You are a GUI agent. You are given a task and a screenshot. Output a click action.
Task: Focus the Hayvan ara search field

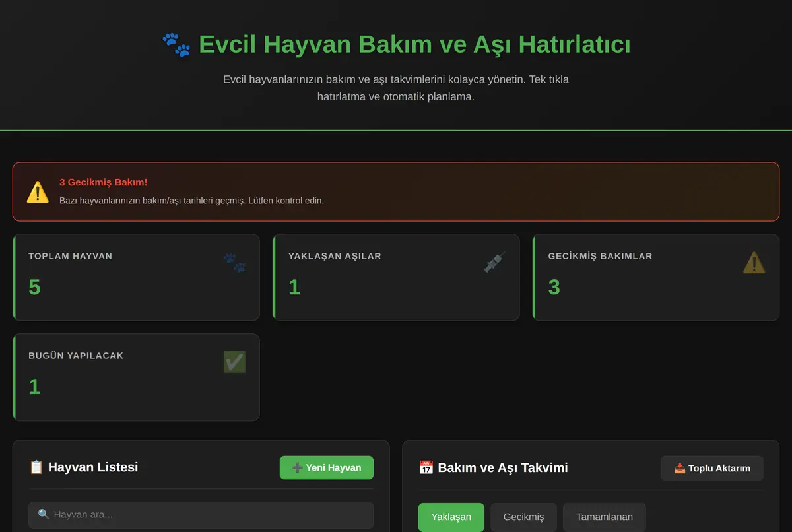[201, 514]
